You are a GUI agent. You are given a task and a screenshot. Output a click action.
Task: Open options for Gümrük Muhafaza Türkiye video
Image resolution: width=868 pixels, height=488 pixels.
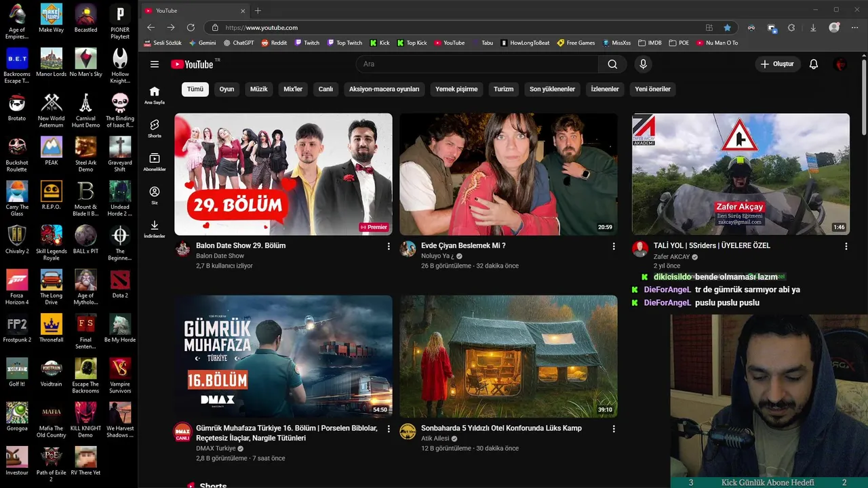389,429
